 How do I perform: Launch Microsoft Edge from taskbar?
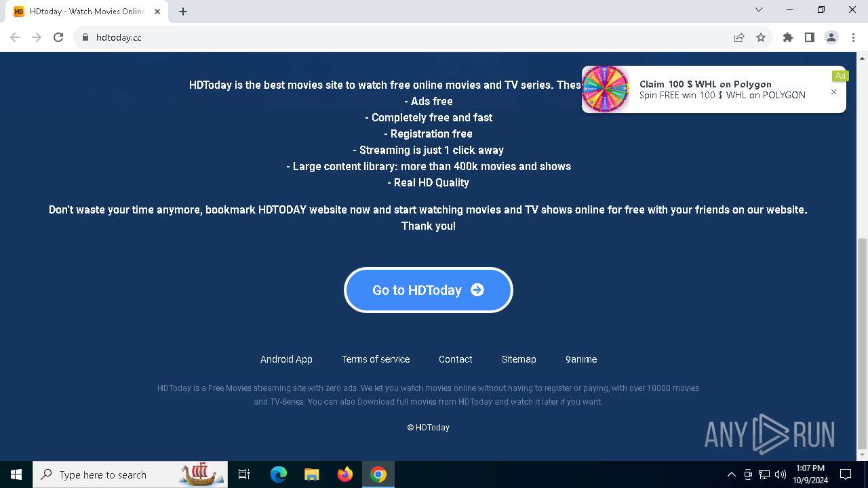point(279,474)
